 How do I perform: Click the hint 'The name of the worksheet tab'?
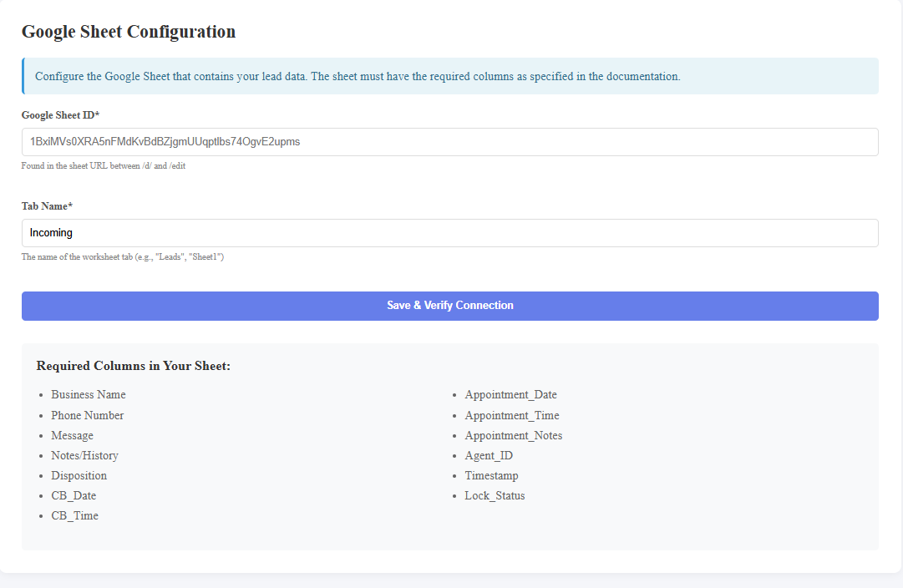click(123, 257)
